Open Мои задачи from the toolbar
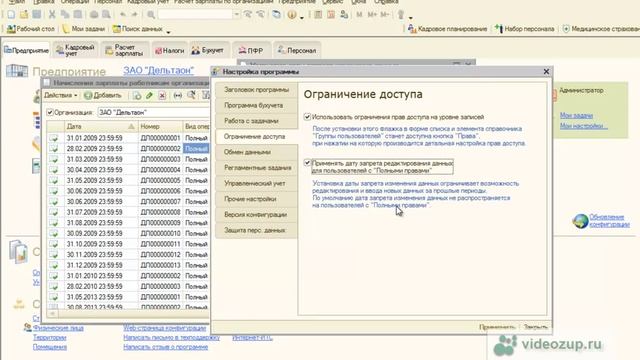 pyautogui.click(x=83, y=29)
